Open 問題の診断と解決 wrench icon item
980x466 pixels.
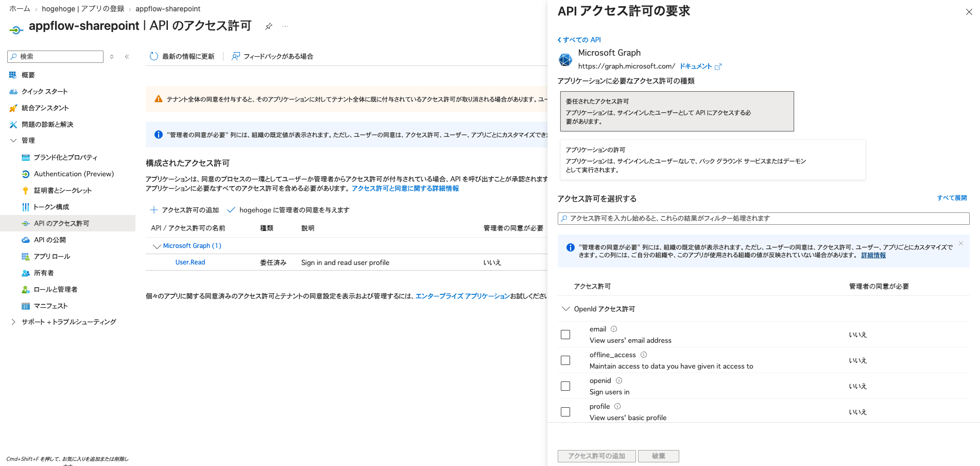point(13,125)
